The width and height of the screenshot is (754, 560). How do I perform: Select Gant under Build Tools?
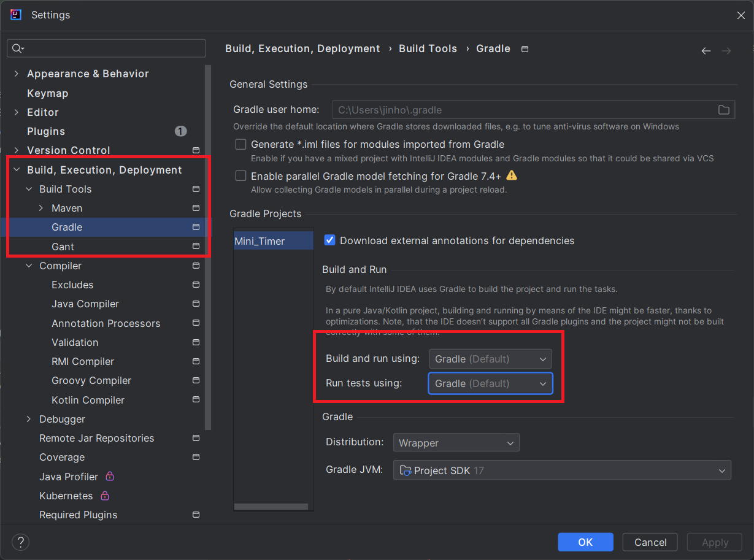[63, 247]
